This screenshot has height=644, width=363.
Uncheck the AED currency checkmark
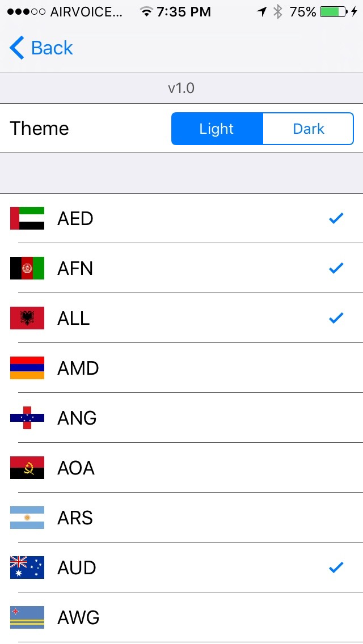pos(336,218)
